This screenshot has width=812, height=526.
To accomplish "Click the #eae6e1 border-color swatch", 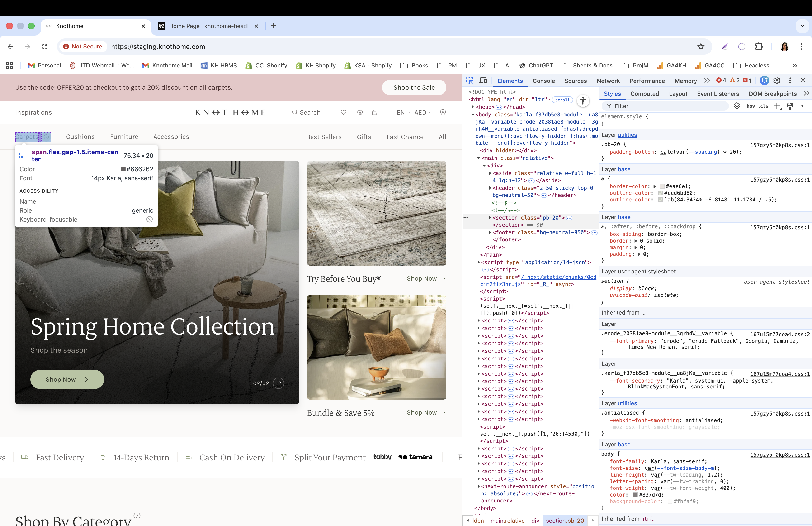I will click(662, 186).
